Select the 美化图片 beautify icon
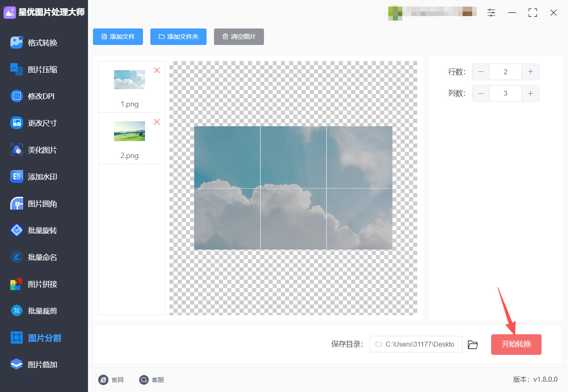 click(17, 150)
